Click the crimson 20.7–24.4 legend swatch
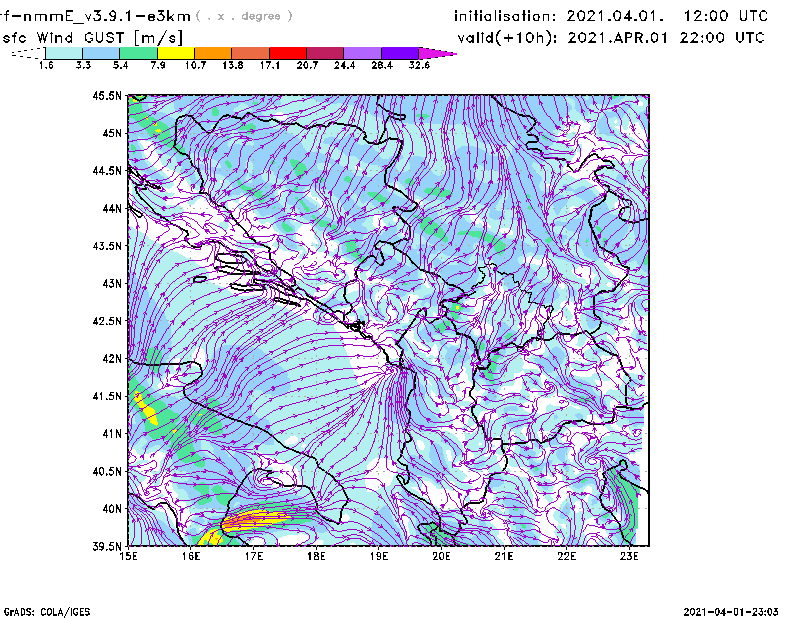 coord(325,53)
